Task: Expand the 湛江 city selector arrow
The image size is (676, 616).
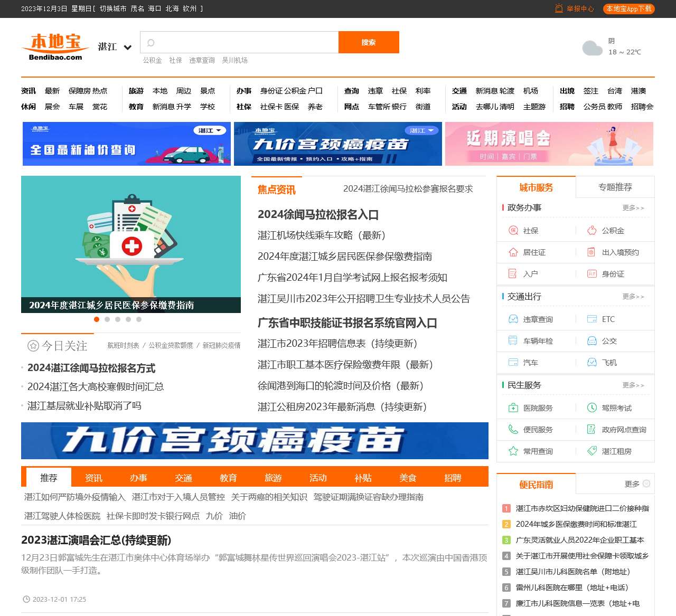Action: click(x=127, y=48)
